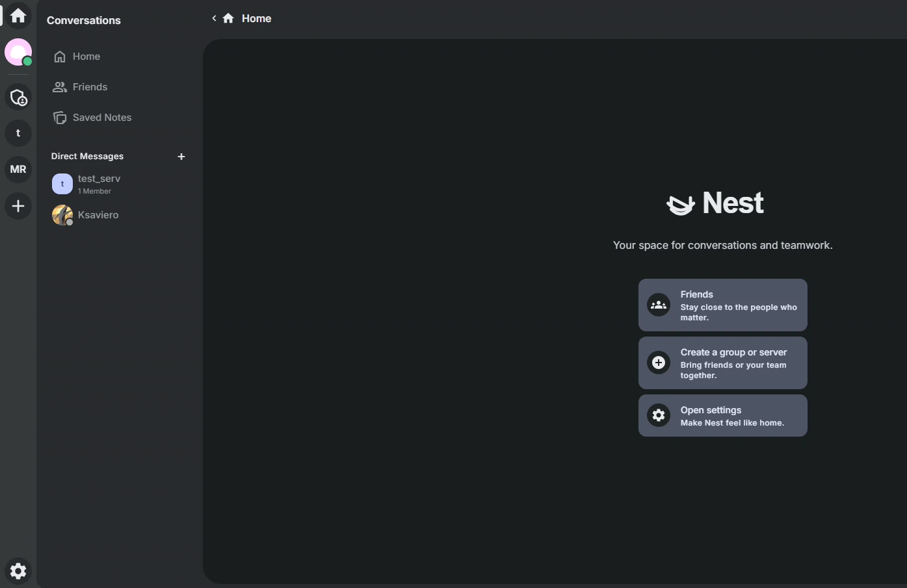Add a new server with plus icon
Screen dimensions: 907x588
(x=18, y=206)
